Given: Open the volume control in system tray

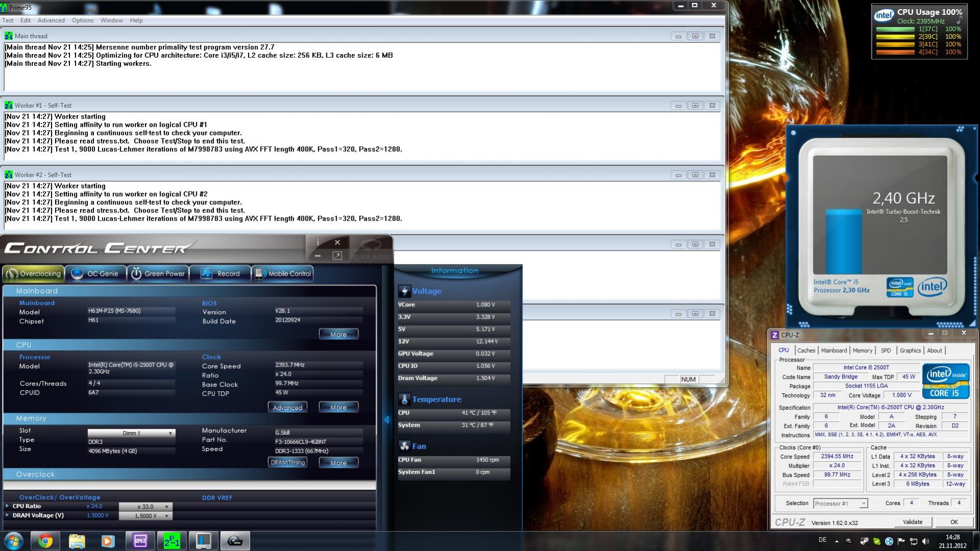Looking at the screenshot, I should pyautogui.click(x=926, y=541).
